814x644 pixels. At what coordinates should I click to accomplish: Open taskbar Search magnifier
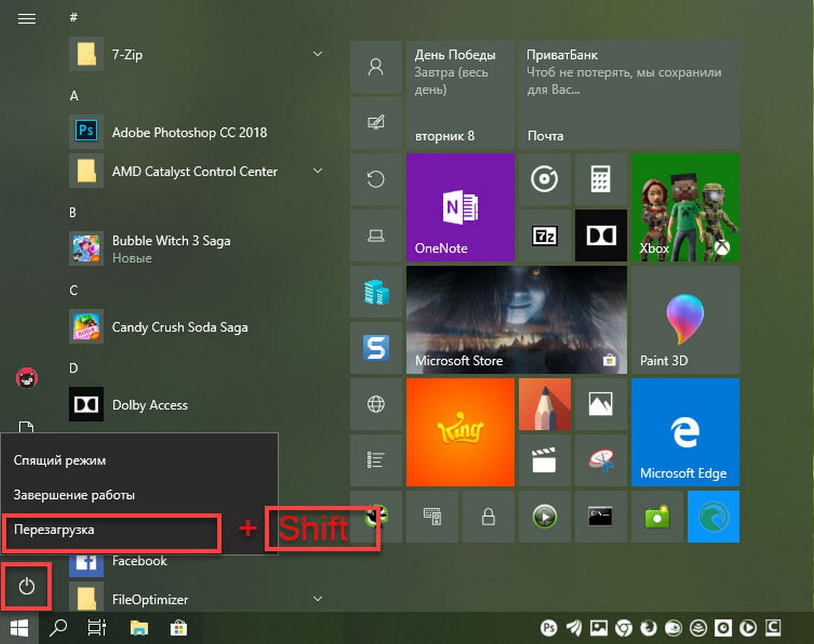[x=58, y=628]
